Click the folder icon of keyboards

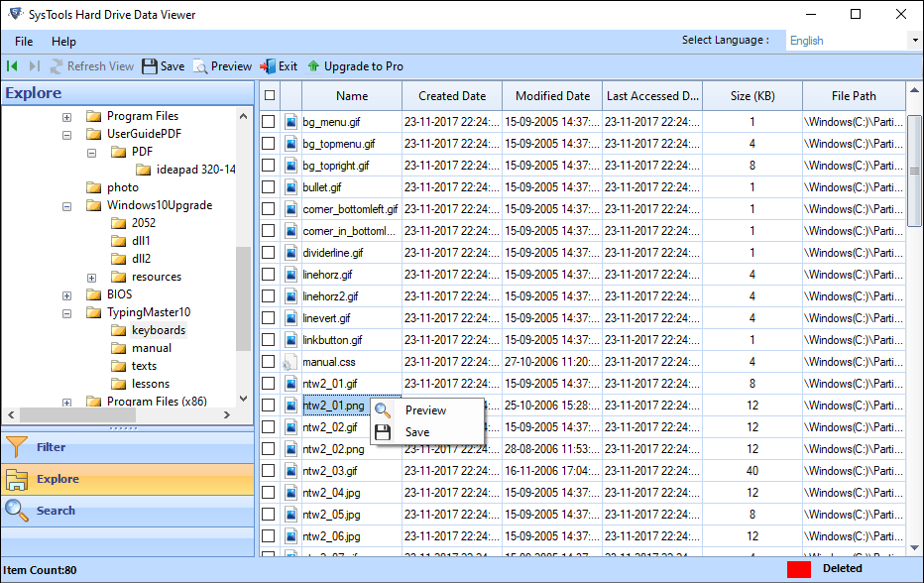click(118, 330)
